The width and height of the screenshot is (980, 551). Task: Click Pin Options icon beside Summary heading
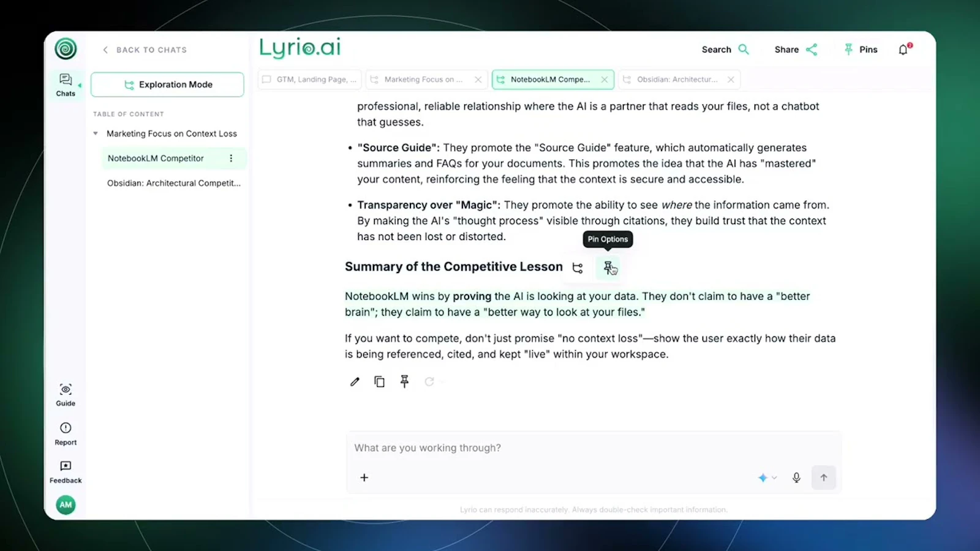[608, 268]
